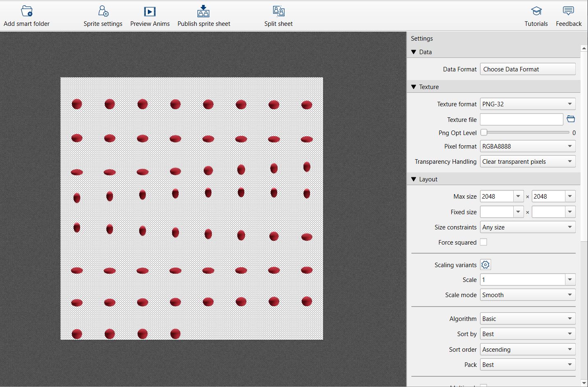Adjust the Png Opt Level slider
This screenshot has width=588, height=387.
(x=484, y=133)
